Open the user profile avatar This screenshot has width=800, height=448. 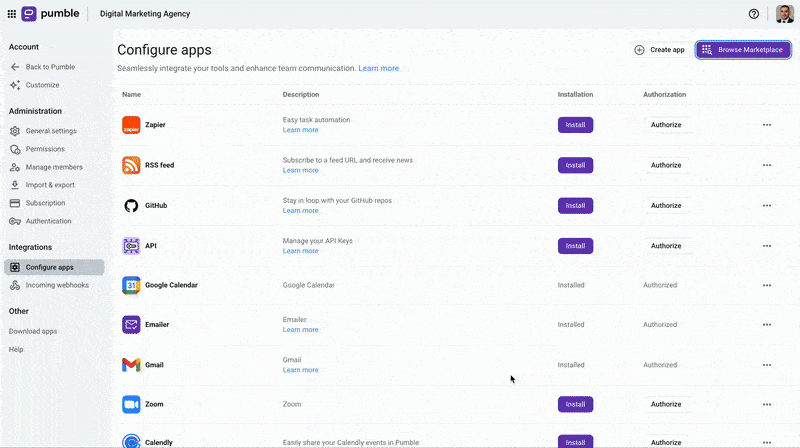tap(785, 14)
